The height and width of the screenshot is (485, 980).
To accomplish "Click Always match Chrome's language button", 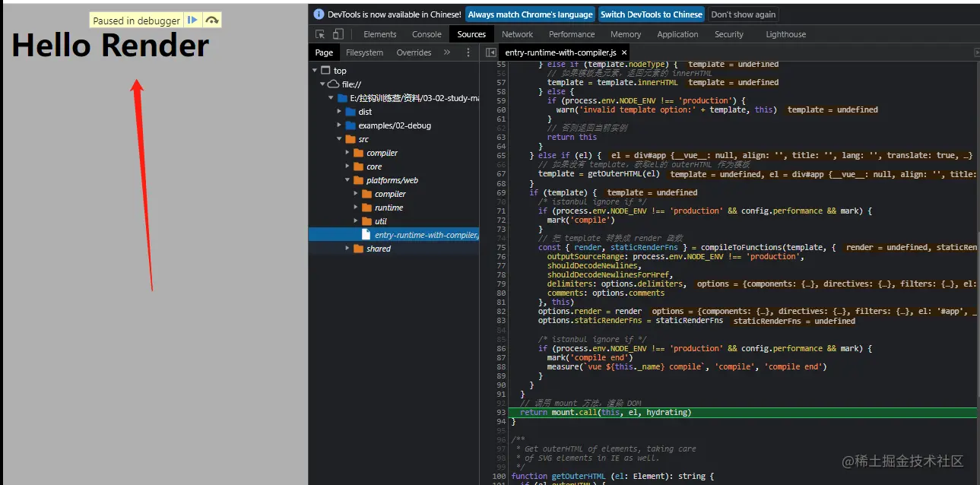I will click(530, 14).
